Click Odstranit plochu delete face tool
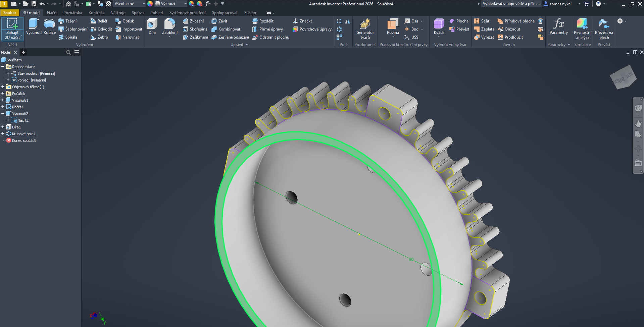644x327 pixels. coord(271,37)
